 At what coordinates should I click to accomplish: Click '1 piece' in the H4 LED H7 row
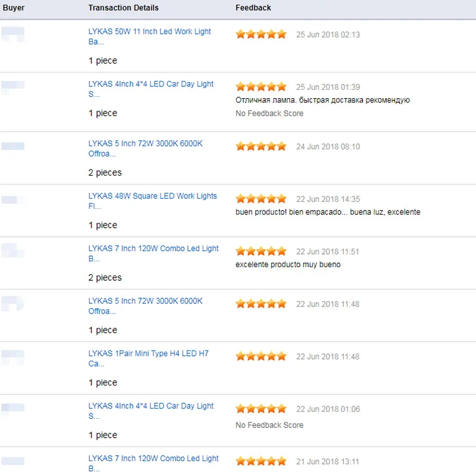pos(102,383)
